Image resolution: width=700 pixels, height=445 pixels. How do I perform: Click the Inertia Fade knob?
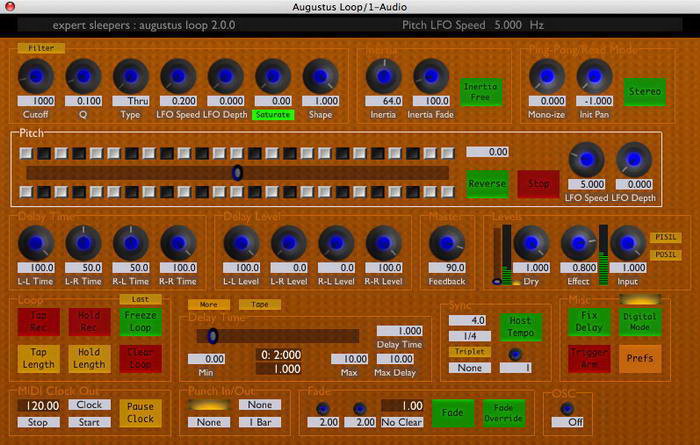coord(430,75)
